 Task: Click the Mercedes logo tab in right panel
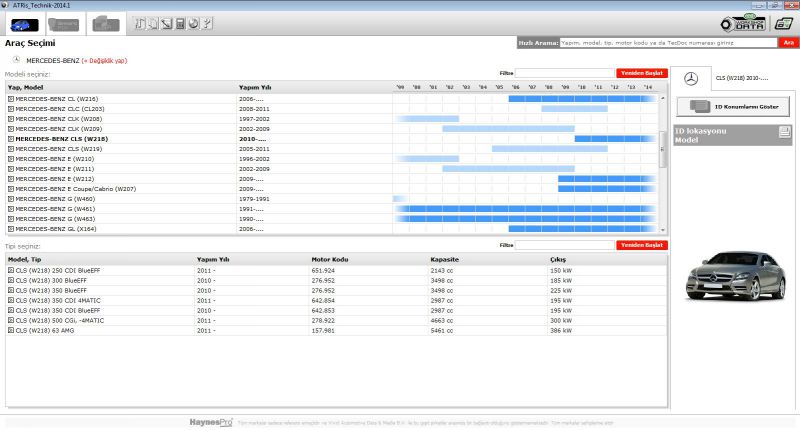(x=691, y=79)
